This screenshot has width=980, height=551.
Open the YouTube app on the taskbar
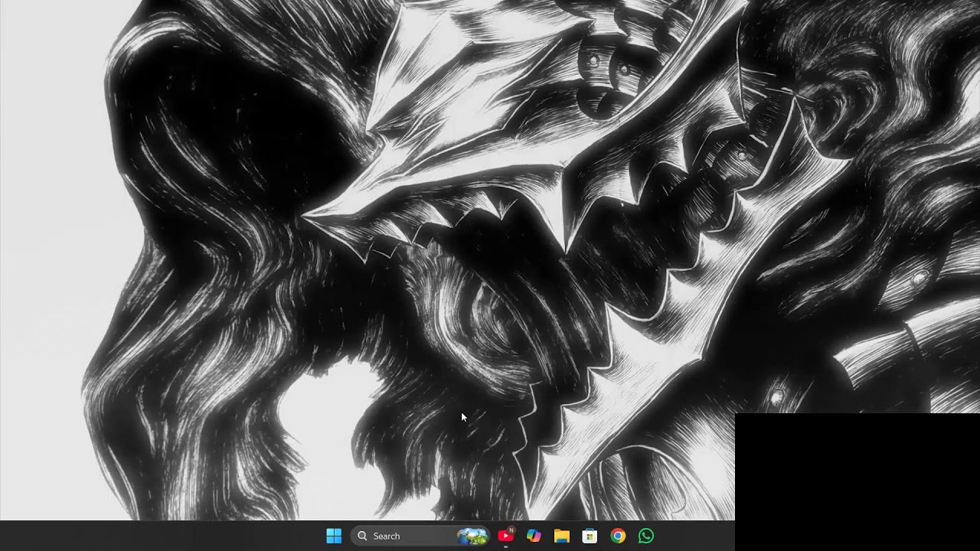505,536
